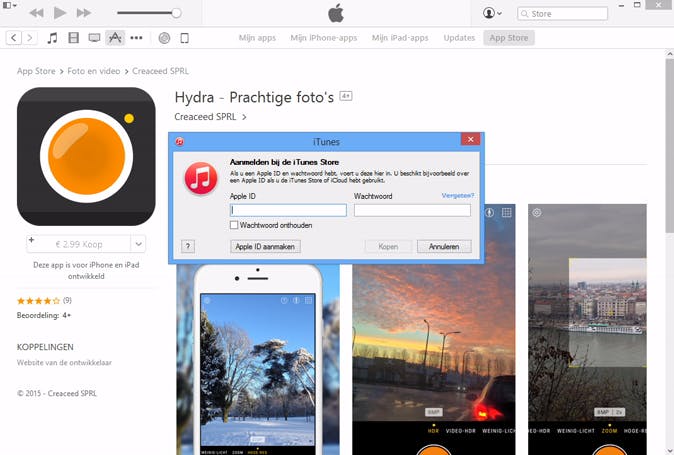Image resolution: width=674 pixels, height=455 pixels.
Task: Open the city river zoom screenshot
Action: tap(587, 329)
